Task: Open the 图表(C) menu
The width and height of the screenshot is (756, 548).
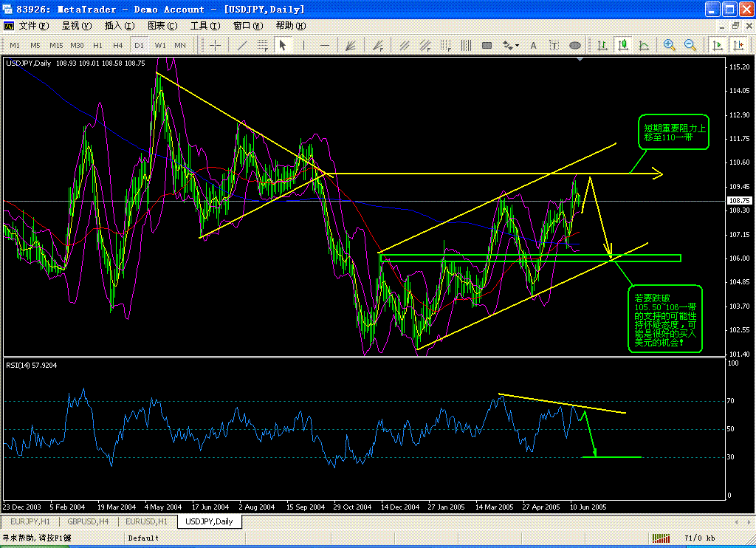Action: coord(162,26)
